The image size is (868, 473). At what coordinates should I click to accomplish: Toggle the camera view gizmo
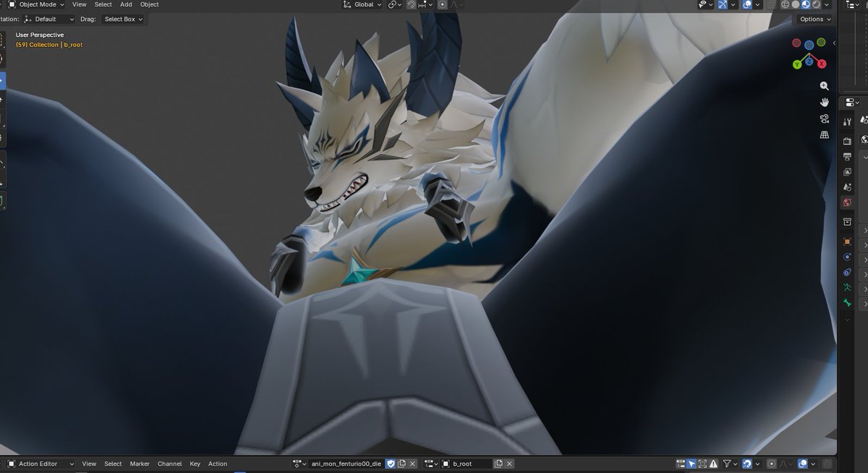824,119
